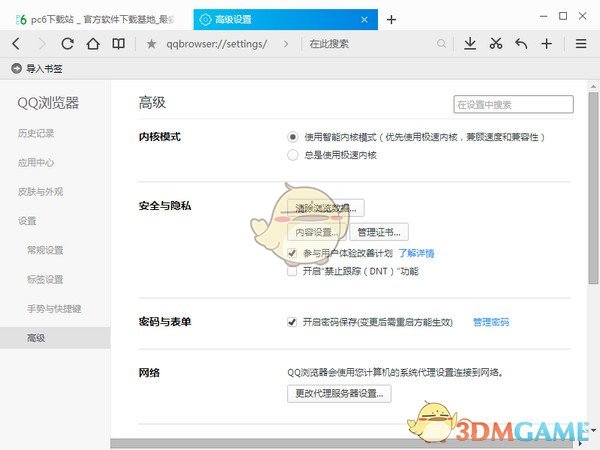This screenshot has width=600, height=450.
Task: Open the hamburger main menu
Action: click(581, 44)
